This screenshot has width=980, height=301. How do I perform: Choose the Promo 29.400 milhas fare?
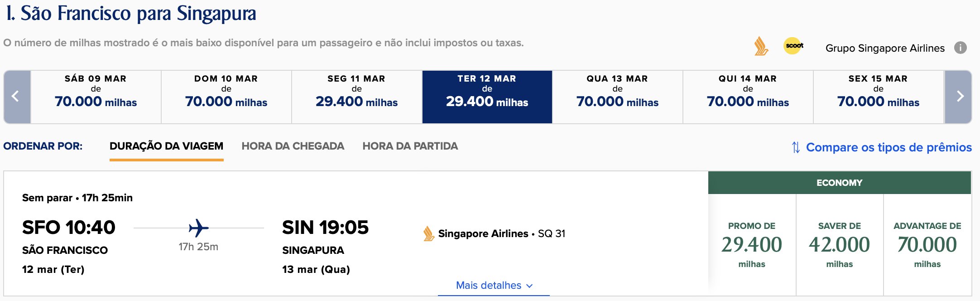pyautogui.click(x=752, y=245)
